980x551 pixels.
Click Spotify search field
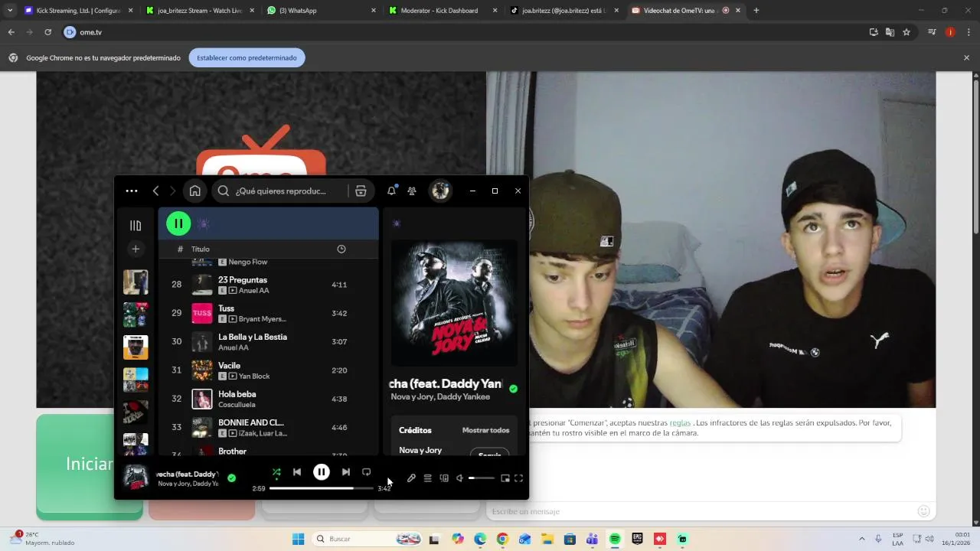tap(280, 191)
